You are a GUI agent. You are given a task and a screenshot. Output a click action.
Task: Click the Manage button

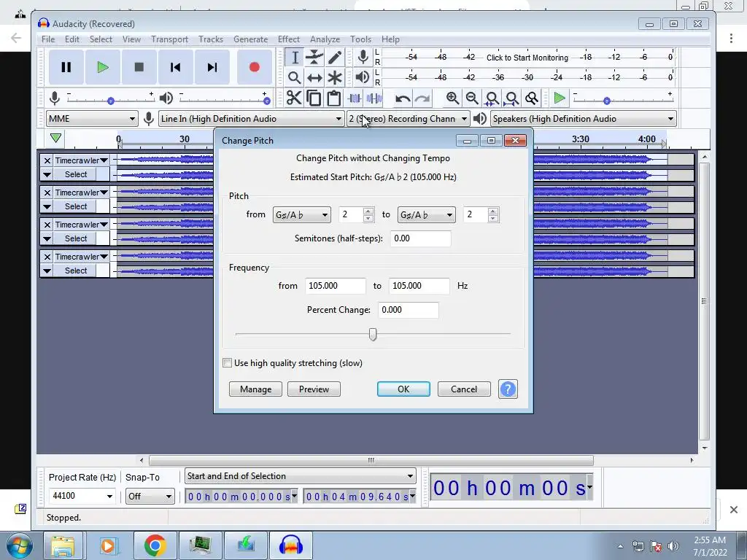point(255,389)
